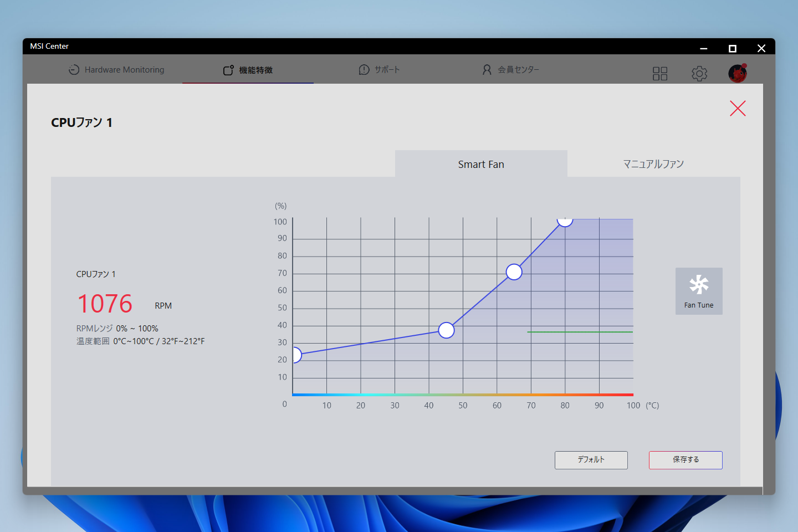Open the apps grid icon

(660, 74)
